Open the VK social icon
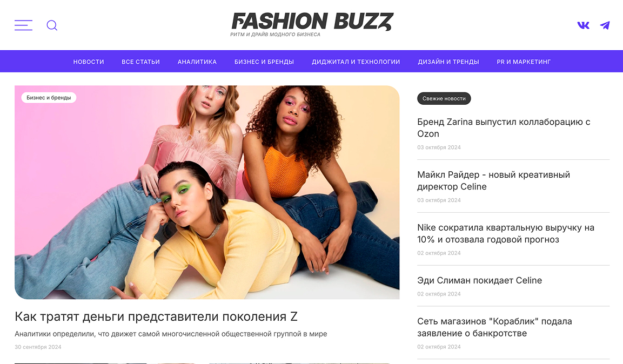Image resolution: width=623 pixels, height=364 pixels. point(583,25)
